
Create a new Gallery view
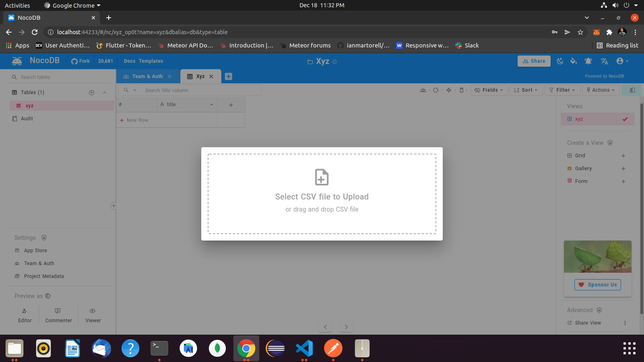tap(623, 169)
